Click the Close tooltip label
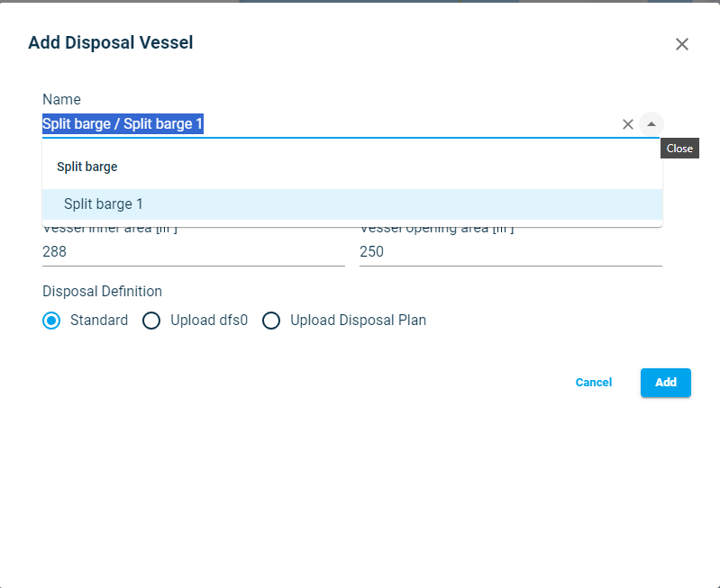Screen dimensions: 720x588 click(679, 149)
